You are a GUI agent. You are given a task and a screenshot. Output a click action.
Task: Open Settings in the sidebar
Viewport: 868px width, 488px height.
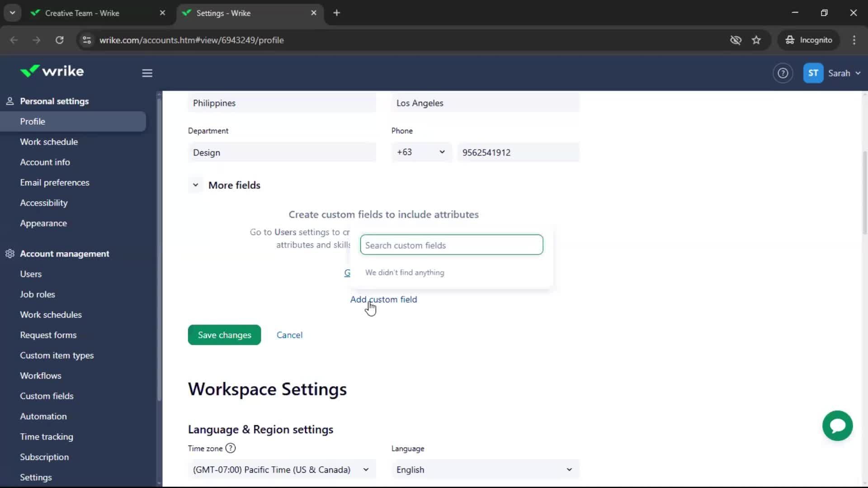point(36,477)
